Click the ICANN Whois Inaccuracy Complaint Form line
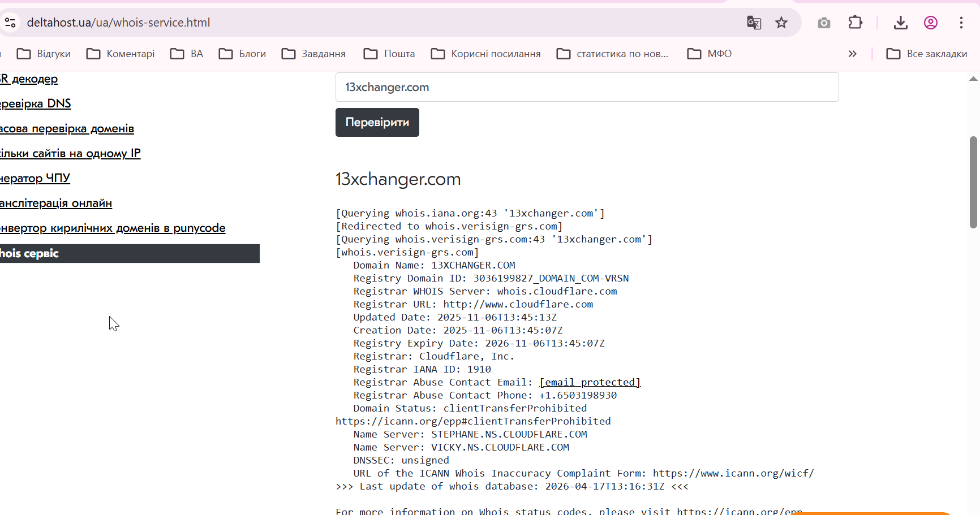The height and width of the screenshot is (515, 980). [584, 473]
